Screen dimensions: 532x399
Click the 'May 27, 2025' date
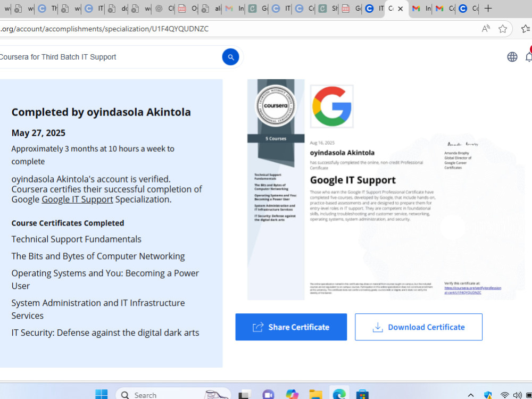pos(38,132)
